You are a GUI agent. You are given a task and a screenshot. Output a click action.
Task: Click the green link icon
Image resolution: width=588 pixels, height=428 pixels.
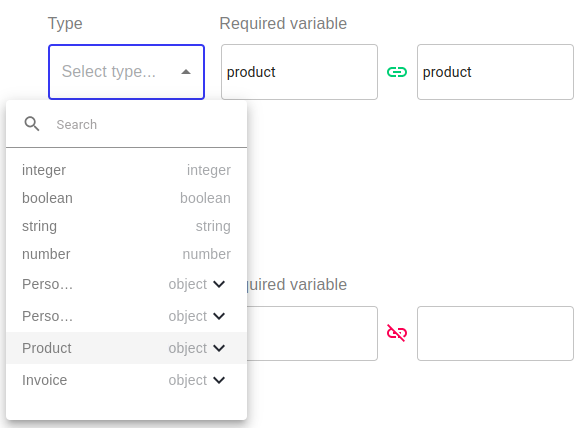397,72
